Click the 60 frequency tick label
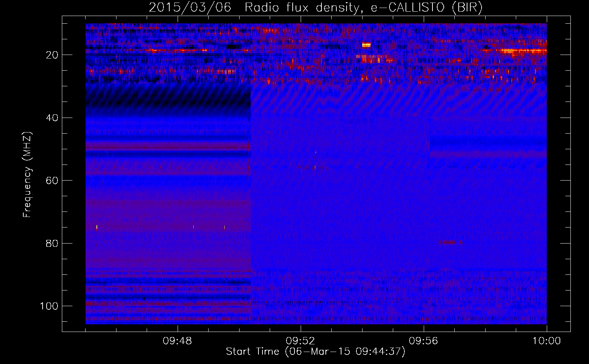 tap(52, 181)
